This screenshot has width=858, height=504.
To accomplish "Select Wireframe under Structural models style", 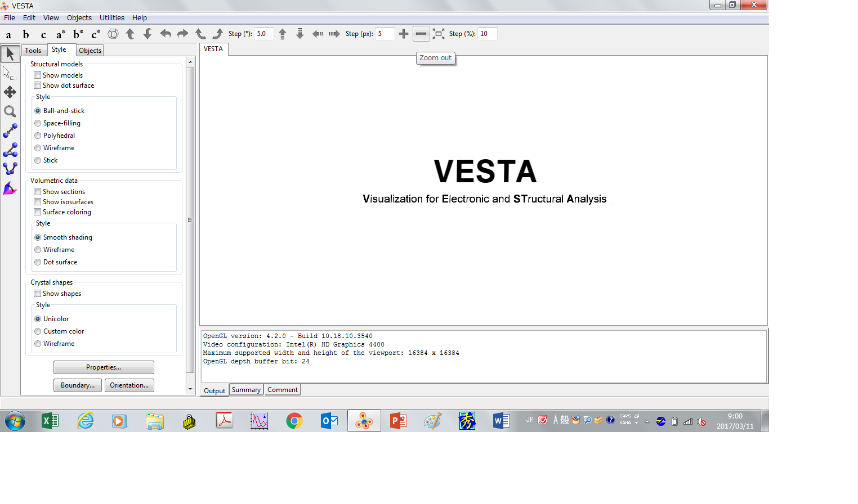I will click(x=38, y=148).
